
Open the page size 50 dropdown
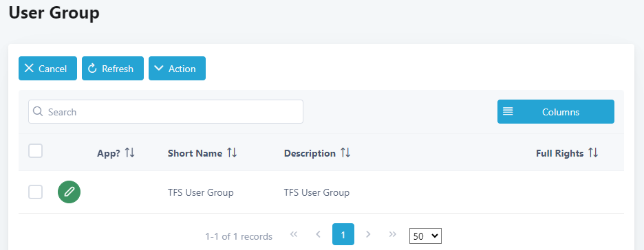tap(425, 236)
